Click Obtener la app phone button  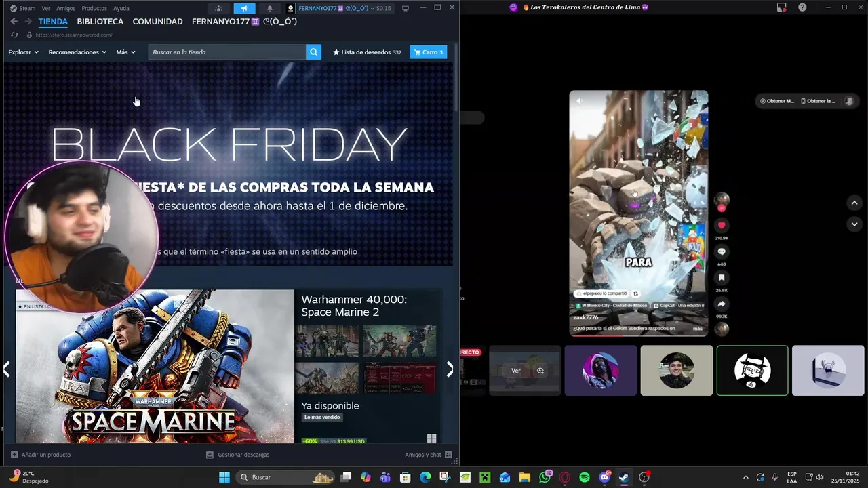tap(817, 101)
